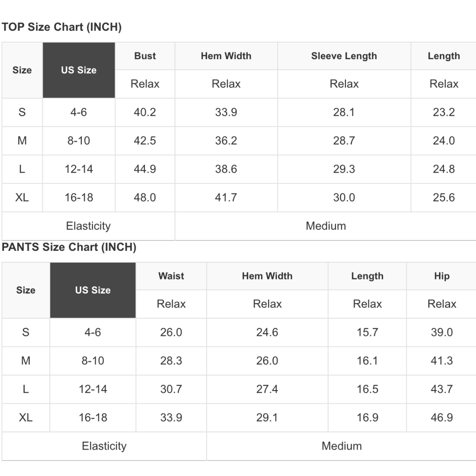The height and width of the screenshot is (476, 476).
Task: Select the XL size cell in PANTS chart
Action: click(x=26, y=417)
